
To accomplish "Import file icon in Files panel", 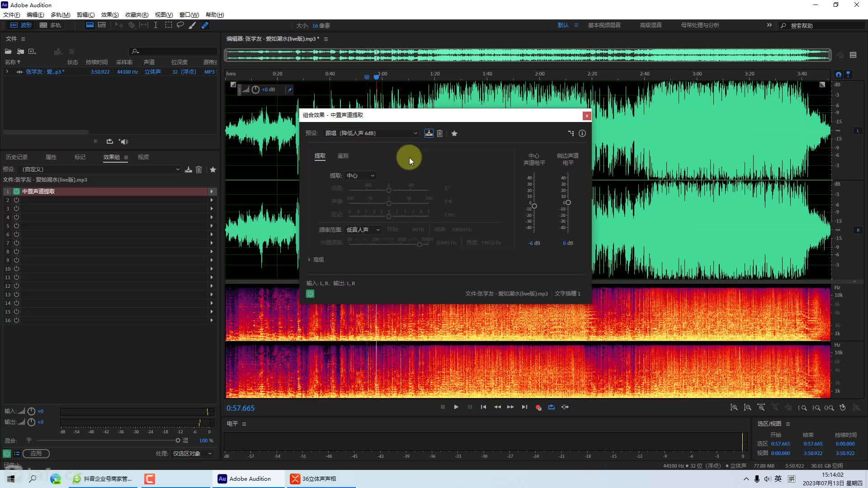I will pos(20,52).
